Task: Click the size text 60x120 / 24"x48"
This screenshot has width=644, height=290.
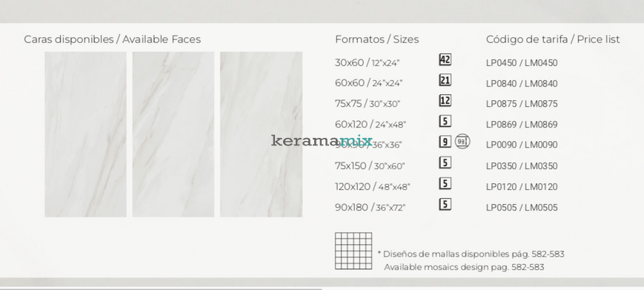Action: coord(371,124)
